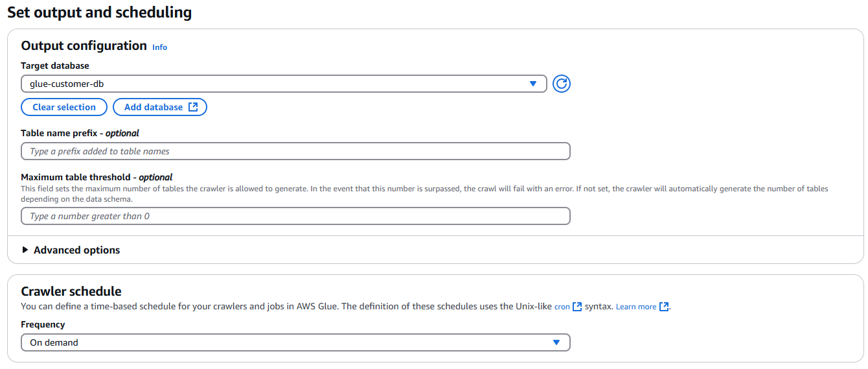868x369 pixels.
Task: Click the Target database dropdown arrow
Action: click(533, 84)
